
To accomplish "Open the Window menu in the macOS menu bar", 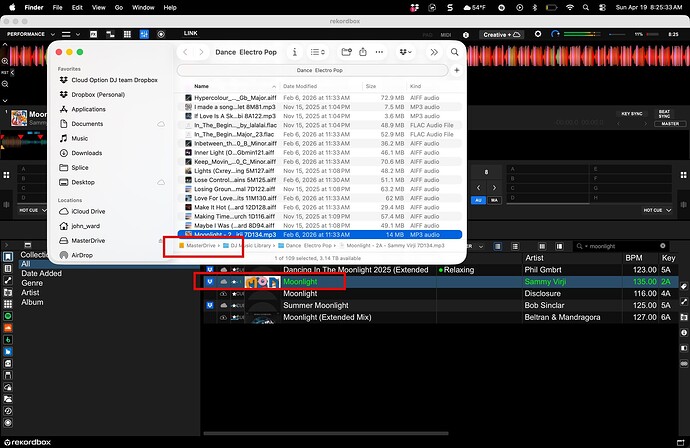I will (143, 7).
